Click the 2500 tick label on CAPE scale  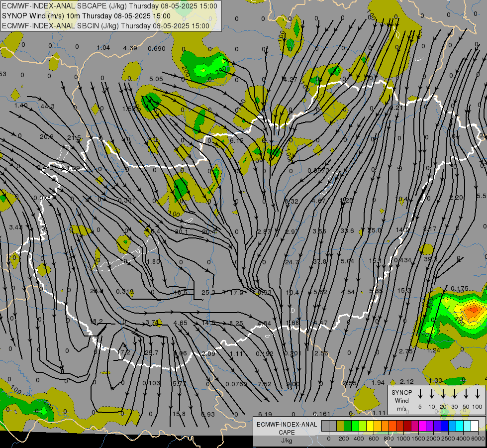(448, 439)
